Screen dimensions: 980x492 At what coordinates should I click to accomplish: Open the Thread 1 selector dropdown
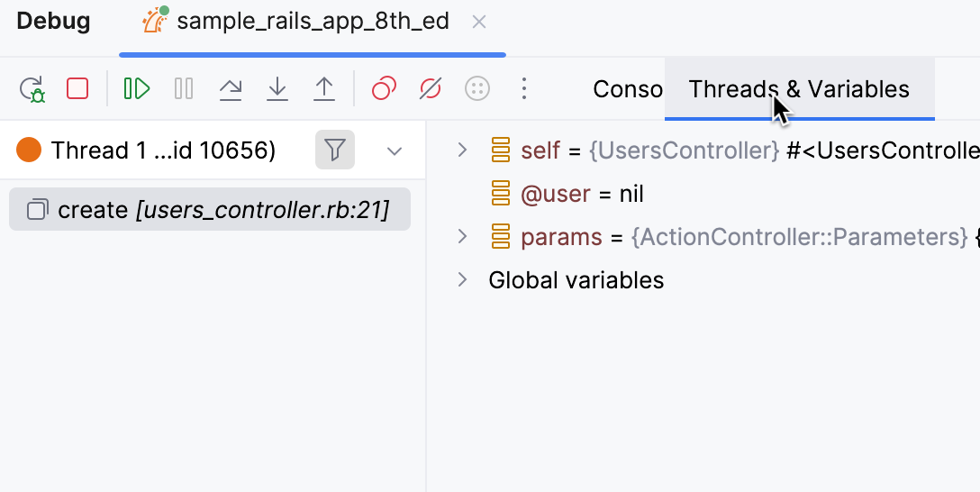pyautogui.click(x=394, y=150)
